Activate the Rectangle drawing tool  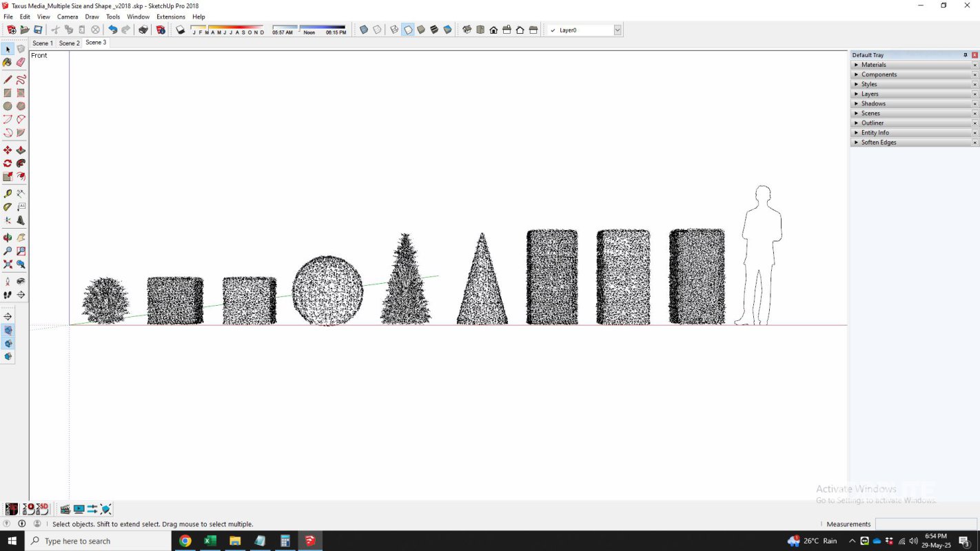[x=8, y=92]
